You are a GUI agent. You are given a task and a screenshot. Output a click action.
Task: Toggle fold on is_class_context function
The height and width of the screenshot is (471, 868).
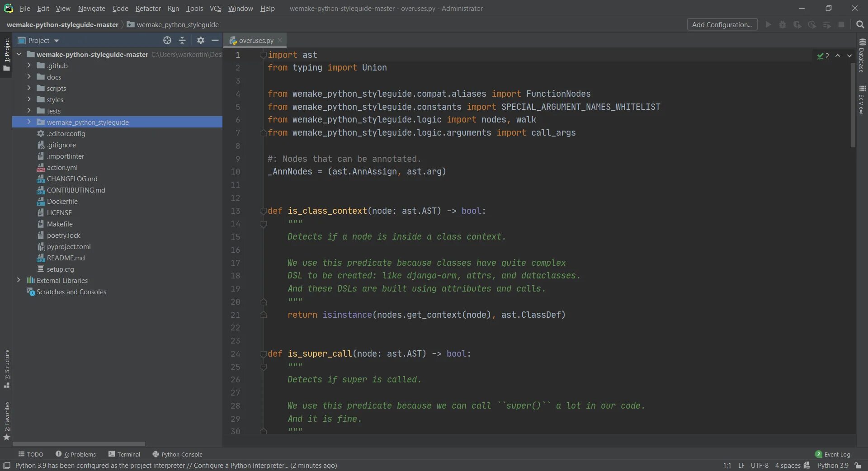click(264, 211)
